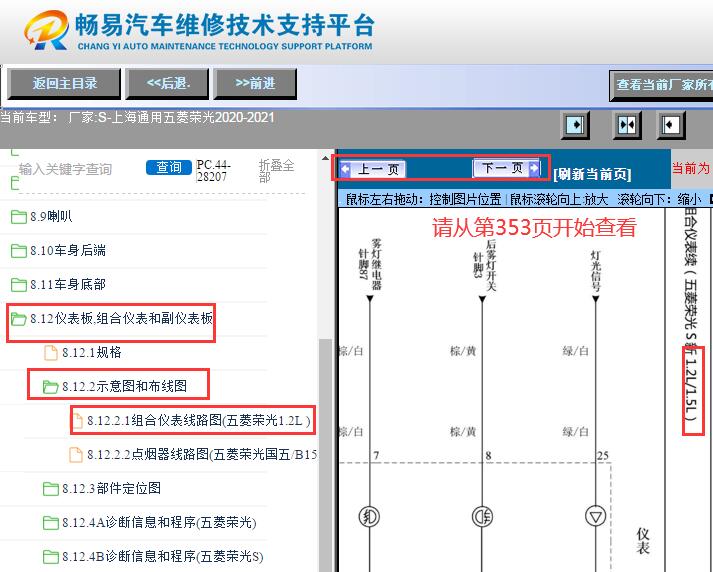Click pin number 8 in diagram
The image size is (713, 572).
[488, 456]
